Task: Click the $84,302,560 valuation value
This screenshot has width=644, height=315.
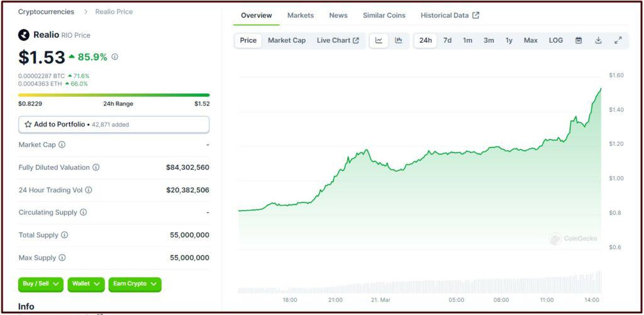Action: (187, 168)
